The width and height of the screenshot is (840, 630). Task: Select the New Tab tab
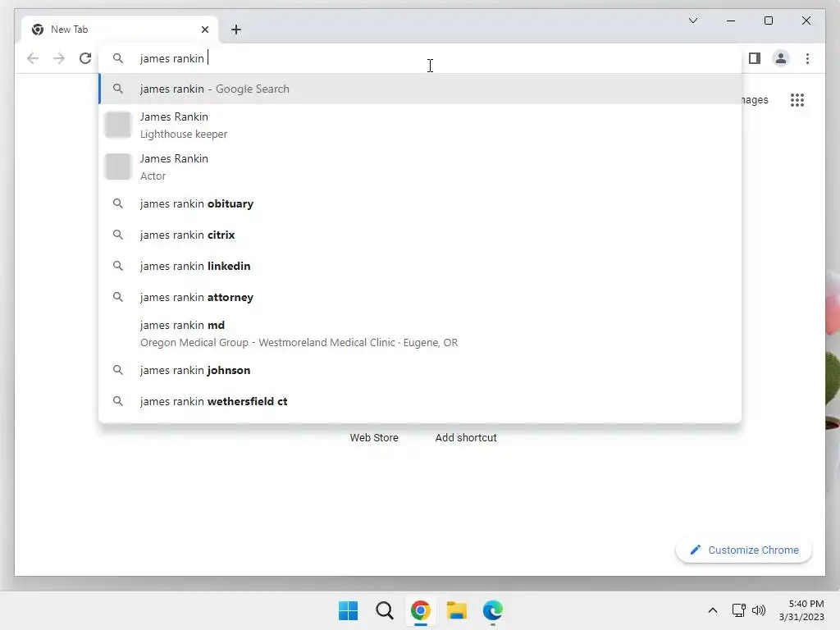coord(120,30)
